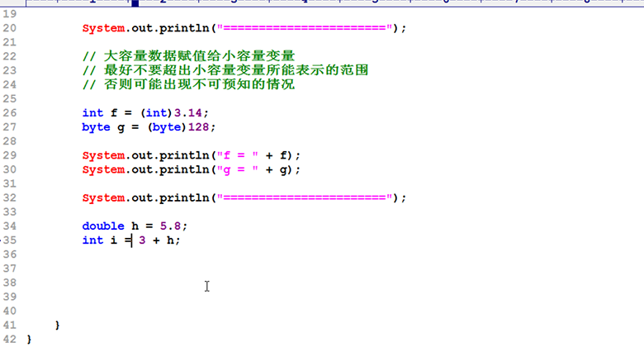Click line number 20 in the gutter
This screenshot has height=352, width=644.
point(10,28)
